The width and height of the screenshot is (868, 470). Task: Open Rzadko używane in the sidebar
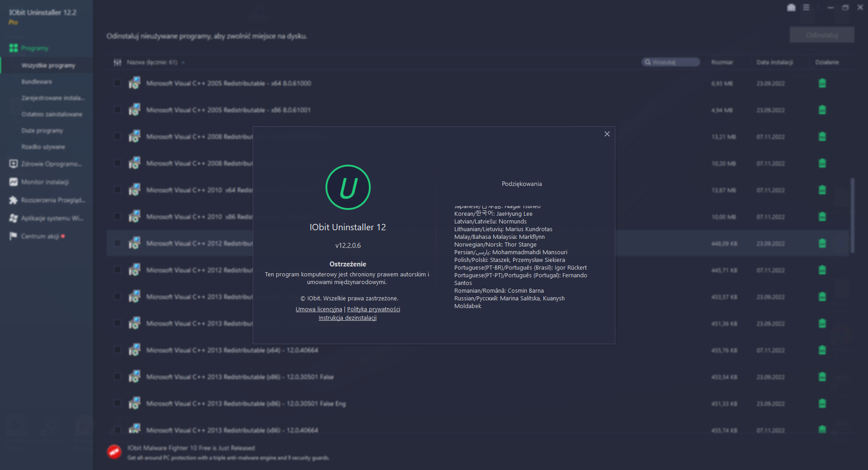(x=43, y=147)
